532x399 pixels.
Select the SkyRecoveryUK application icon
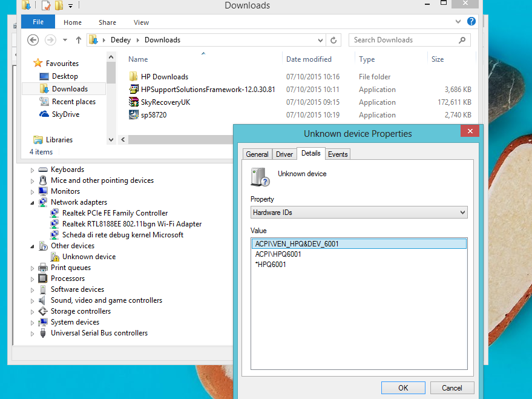(134, 102)
